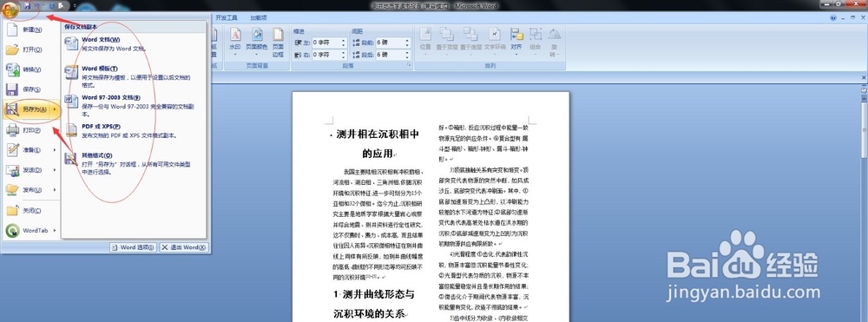Switch to 加载项 ribbon tab

point(258,17)
